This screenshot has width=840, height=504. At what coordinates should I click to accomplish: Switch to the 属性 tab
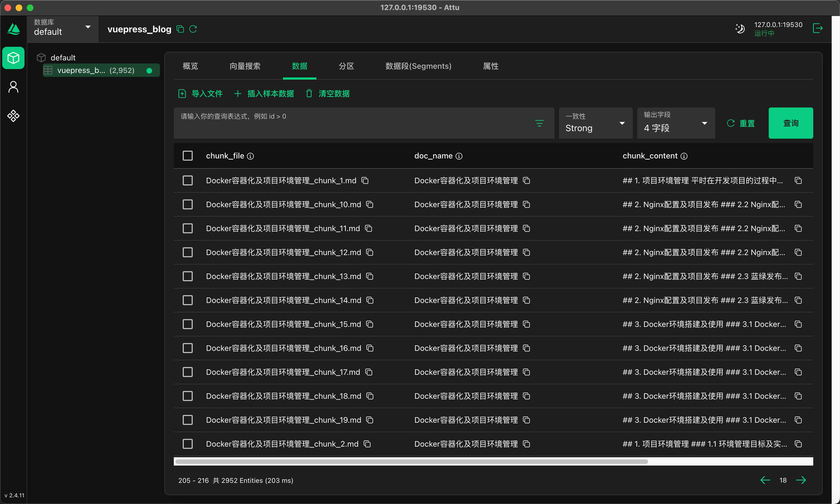(490, 66)
